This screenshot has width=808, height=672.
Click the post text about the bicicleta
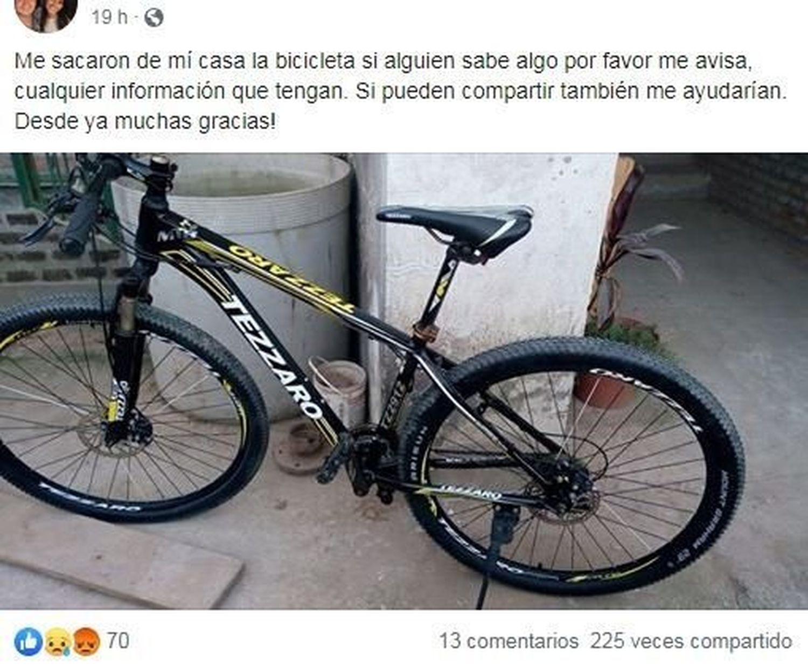click(401, 91)
